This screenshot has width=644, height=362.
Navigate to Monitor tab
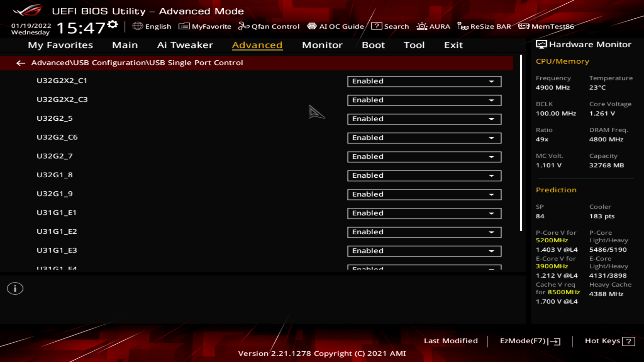pyautogui.click(x=322, y=45)
